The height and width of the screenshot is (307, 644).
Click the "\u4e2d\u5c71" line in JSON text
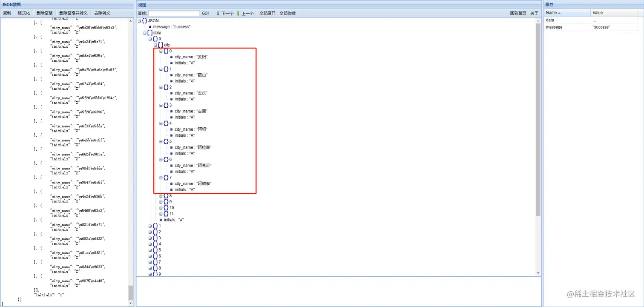click(x=78, y=41)
